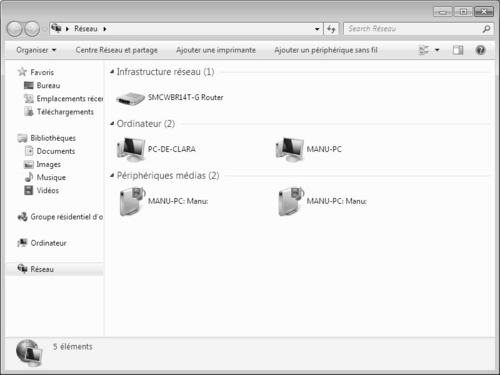Open Bureau in the sidebar

coord(48,86)
